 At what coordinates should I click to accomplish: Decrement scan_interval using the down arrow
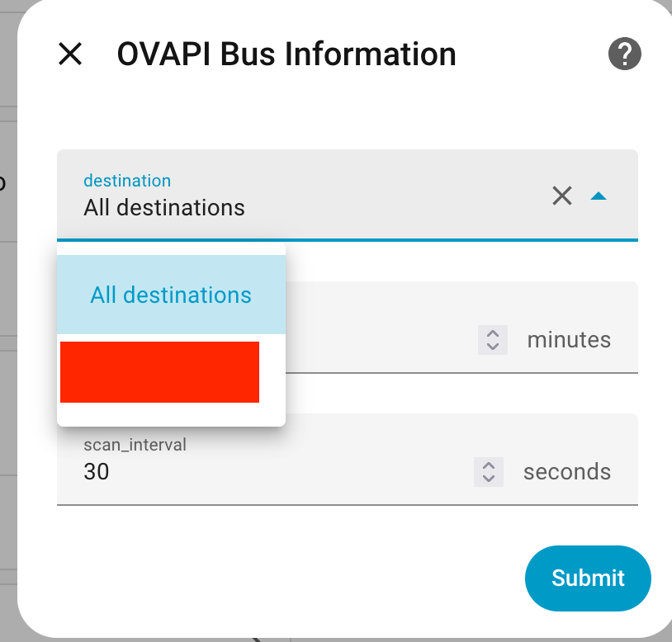489,478
